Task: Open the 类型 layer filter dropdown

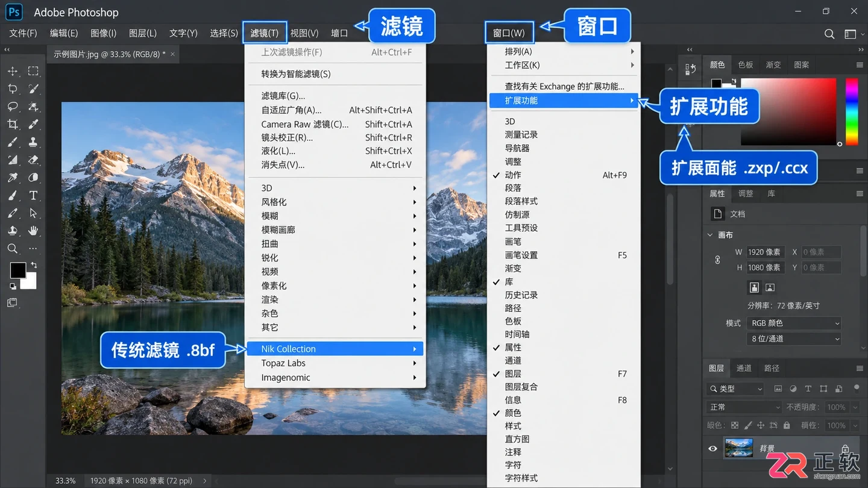Action: [x=735, y=389]
